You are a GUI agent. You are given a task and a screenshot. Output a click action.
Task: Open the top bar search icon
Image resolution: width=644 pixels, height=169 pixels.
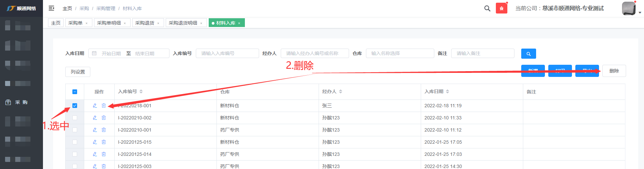487,8
